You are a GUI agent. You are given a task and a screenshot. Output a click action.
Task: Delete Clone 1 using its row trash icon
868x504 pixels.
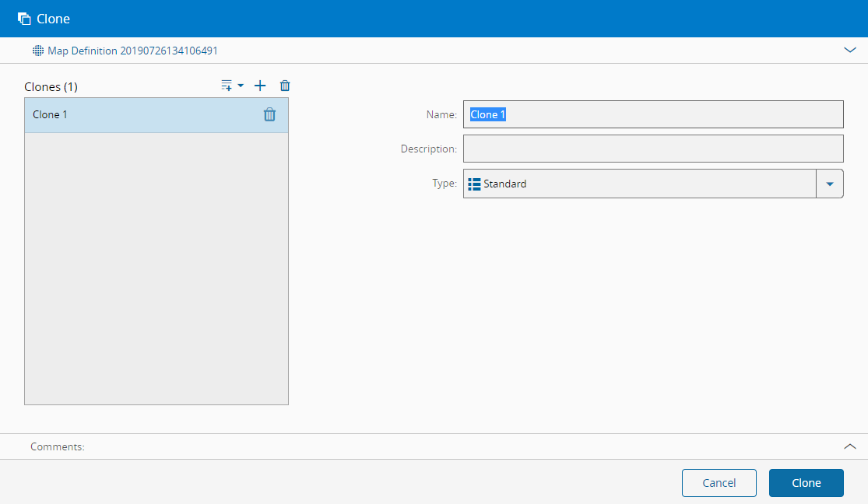tap(269, 114)
